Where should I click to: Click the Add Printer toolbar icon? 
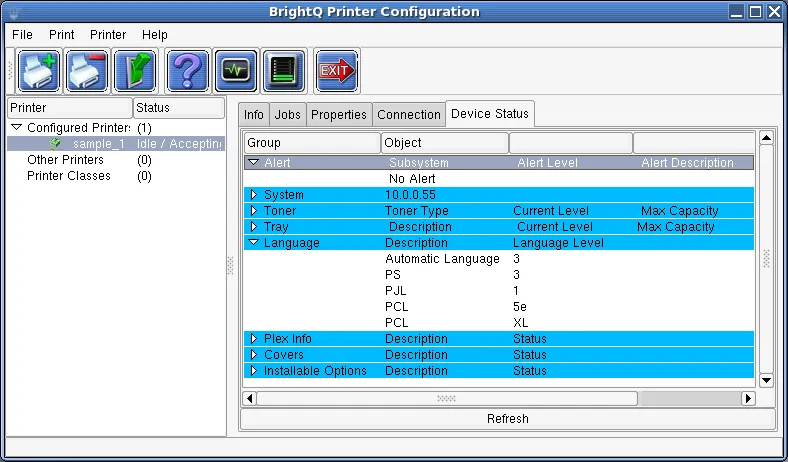[x=39, y=71]
